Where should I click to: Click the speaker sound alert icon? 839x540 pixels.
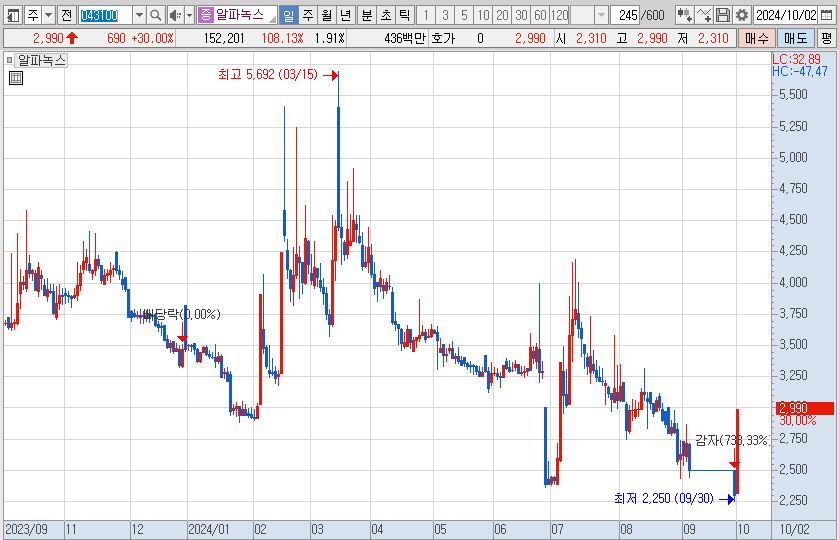pyautogui.click(x=175, y=15)
